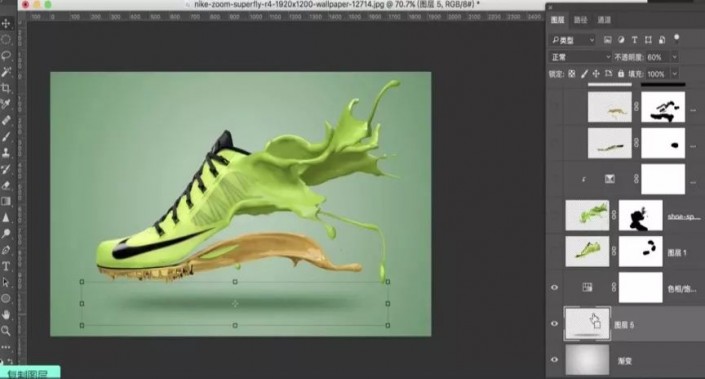Toggle lock all padlock icon

pos(621,74)
